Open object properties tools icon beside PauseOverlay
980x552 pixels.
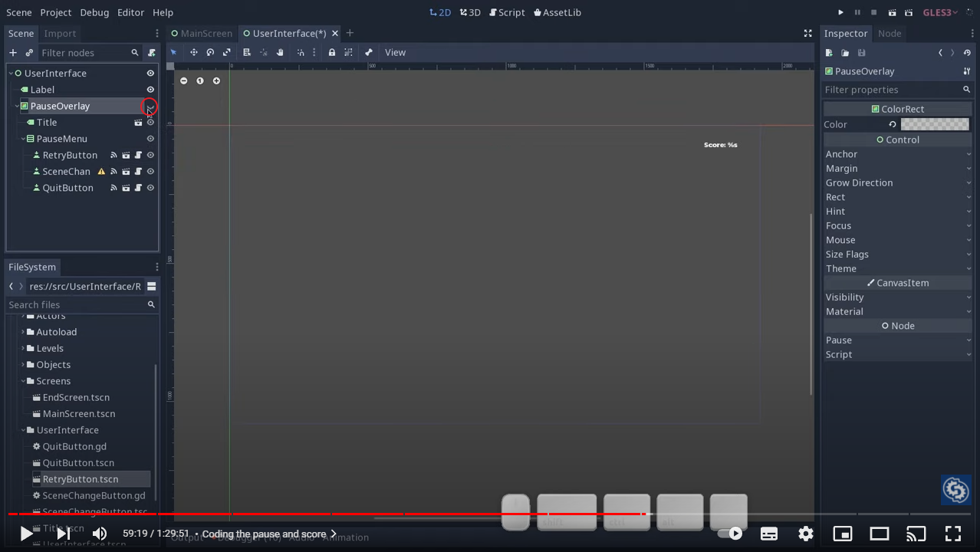(x=967, y=71)
